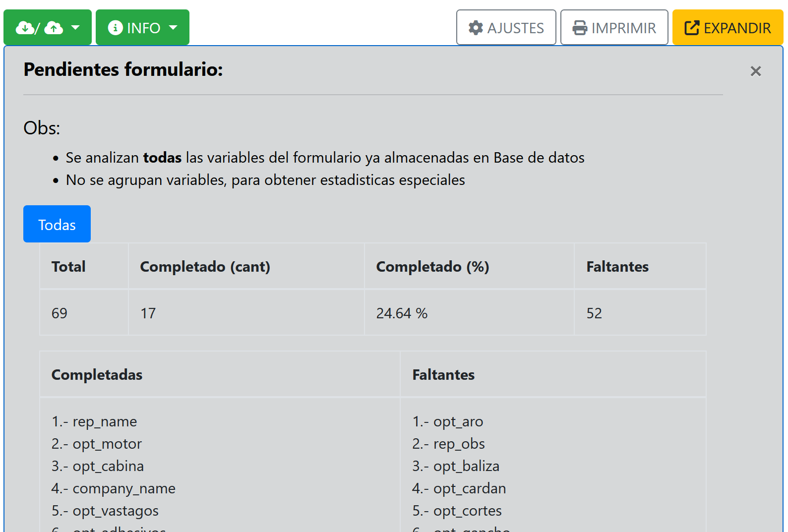Click the rep_name entry under Completadas
Screen dimensions: 788x532
[x=104, y=421]
